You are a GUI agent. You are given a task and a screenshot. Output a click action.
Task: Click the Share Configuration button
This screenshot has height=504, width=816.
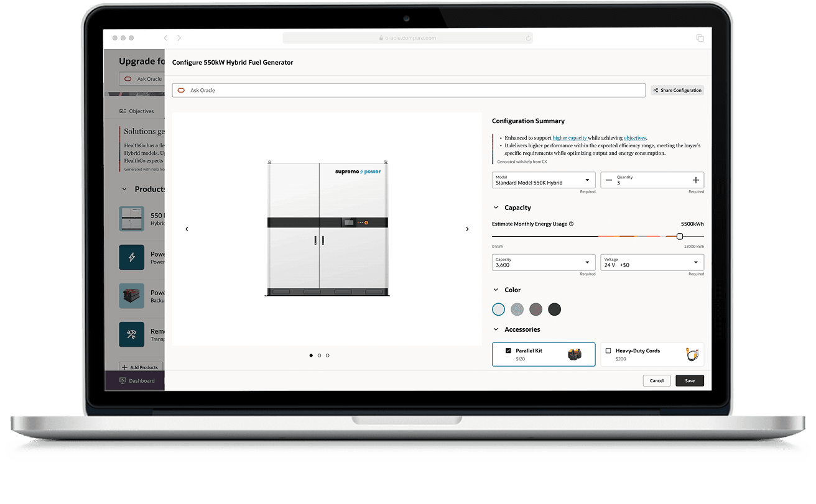pyautogui.click(x=677, y=90)
